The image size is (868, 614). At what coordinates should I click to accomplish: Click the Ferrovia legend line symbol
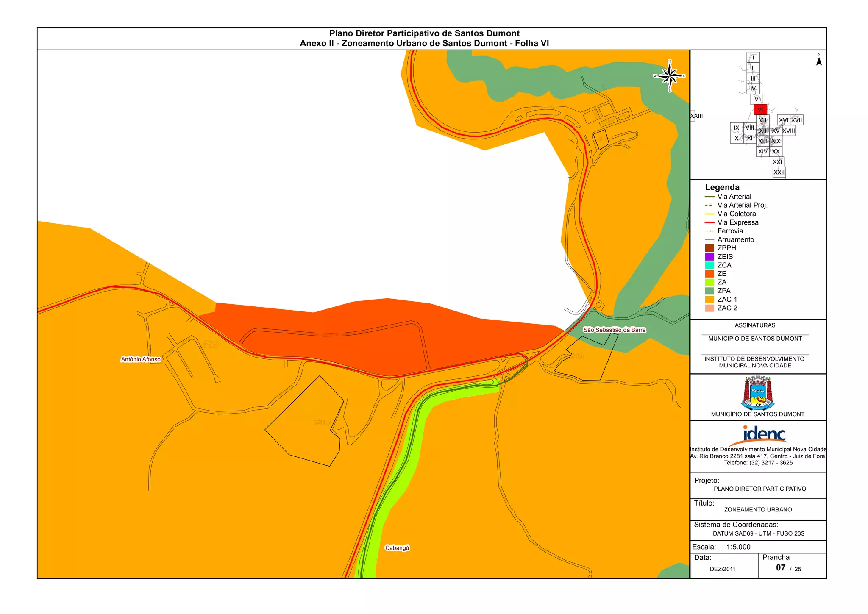pyautogui.click(x=709, y=231)
